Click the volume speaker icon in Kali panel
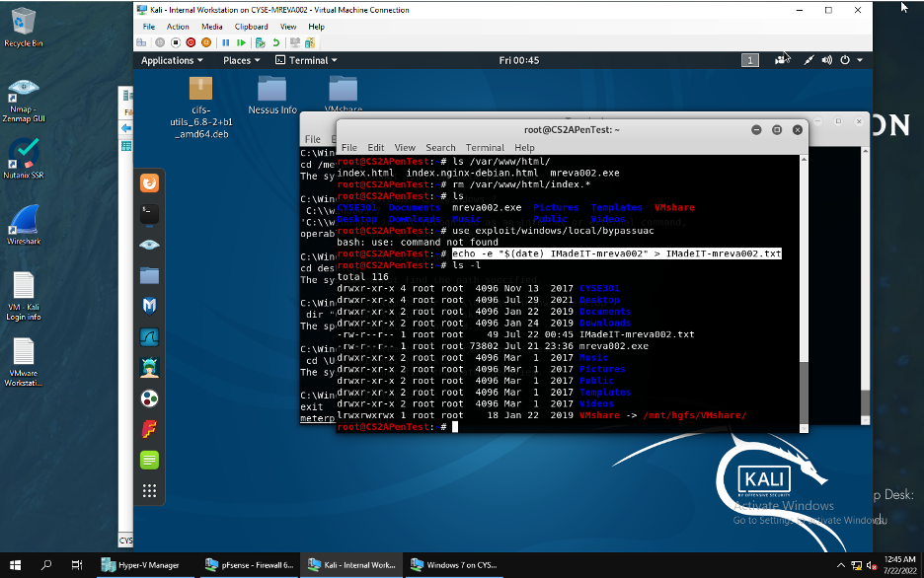Image resolution: width=924 pixels, height=578 pixels. click(x=827, y=60)
